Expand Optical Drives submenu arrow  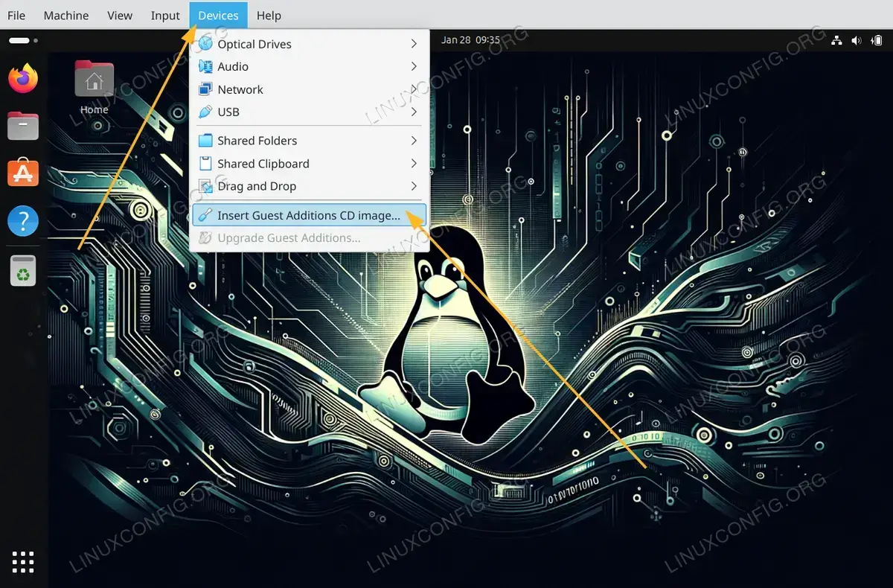(x=415, y=44)
